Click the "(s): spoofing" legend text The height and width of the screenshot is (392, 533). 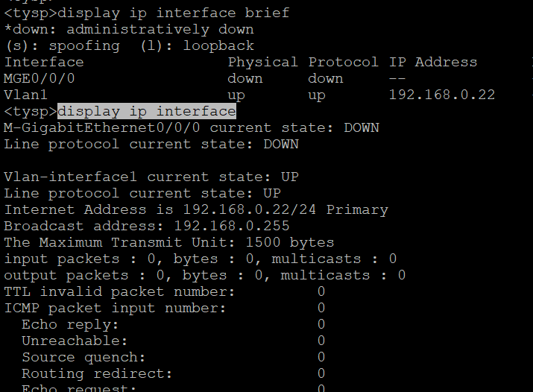(62, 46)
